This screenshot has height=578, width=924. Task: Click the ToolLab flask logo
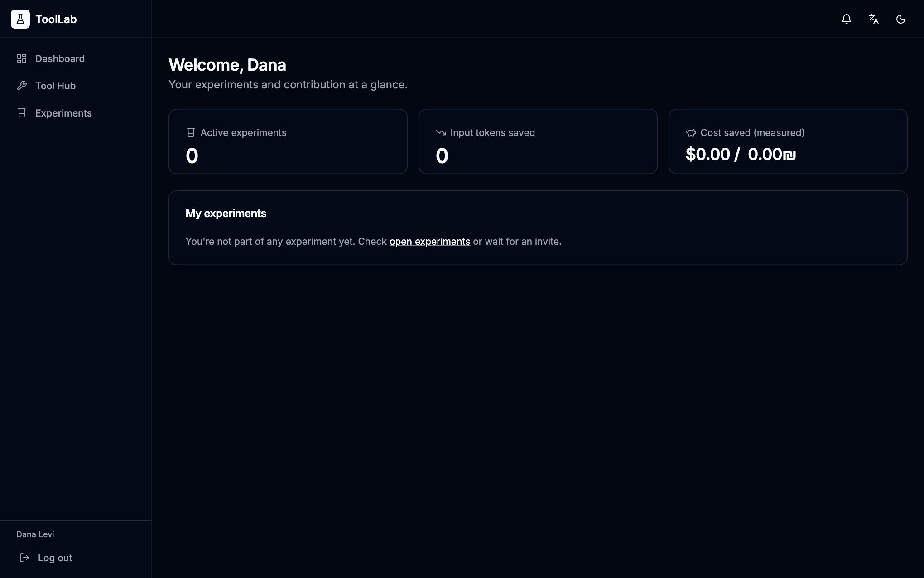pyautogui.click(x=20, y=19)
